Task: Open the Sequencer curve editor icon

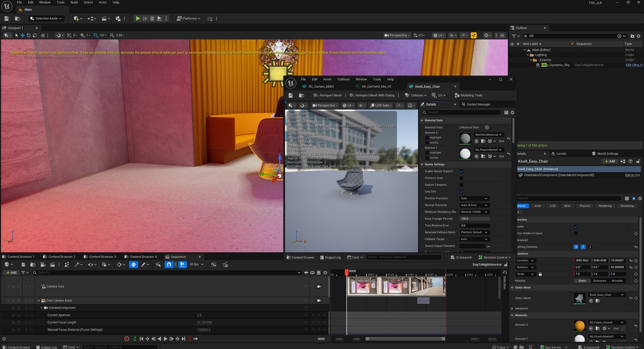Action: click(214, 265)
